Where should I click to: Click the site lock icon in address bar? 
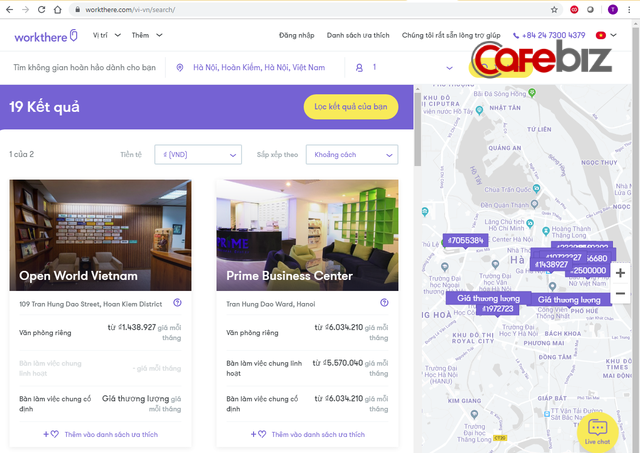(77, 10)
